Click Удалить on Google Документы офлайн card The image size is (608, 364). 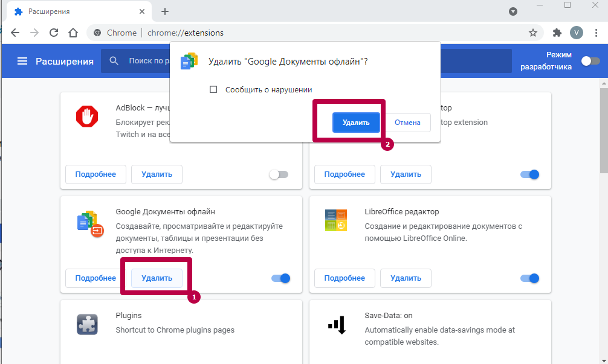(x=157, y=278)
